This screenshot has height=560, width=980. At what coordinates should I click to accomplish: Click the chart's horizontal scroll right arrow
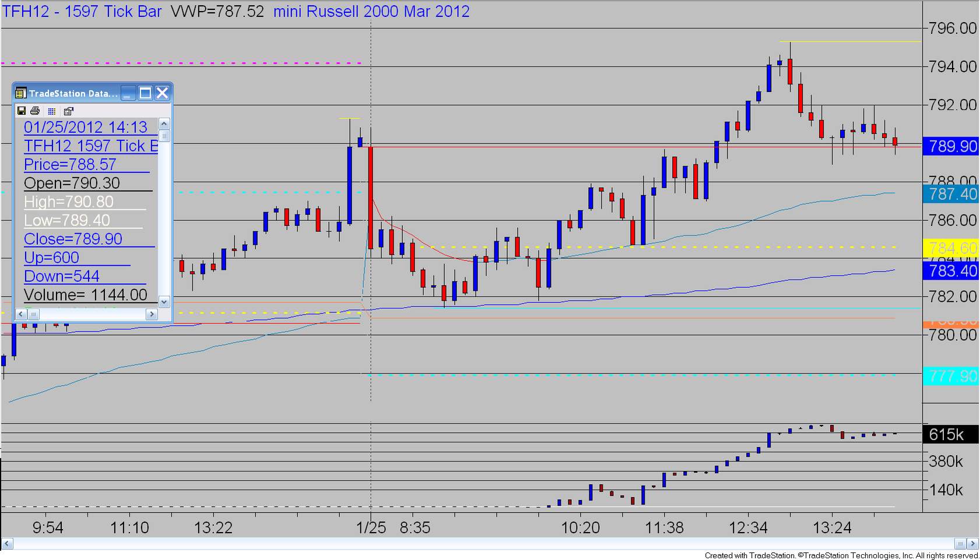click(x=972, y=544)
